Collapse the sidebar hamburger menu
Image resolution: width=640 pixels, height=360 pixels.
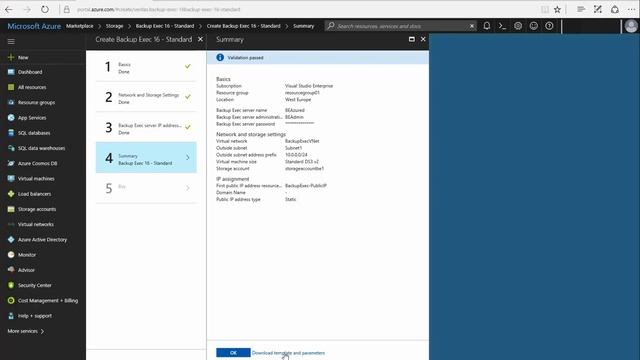click(11, 41)
